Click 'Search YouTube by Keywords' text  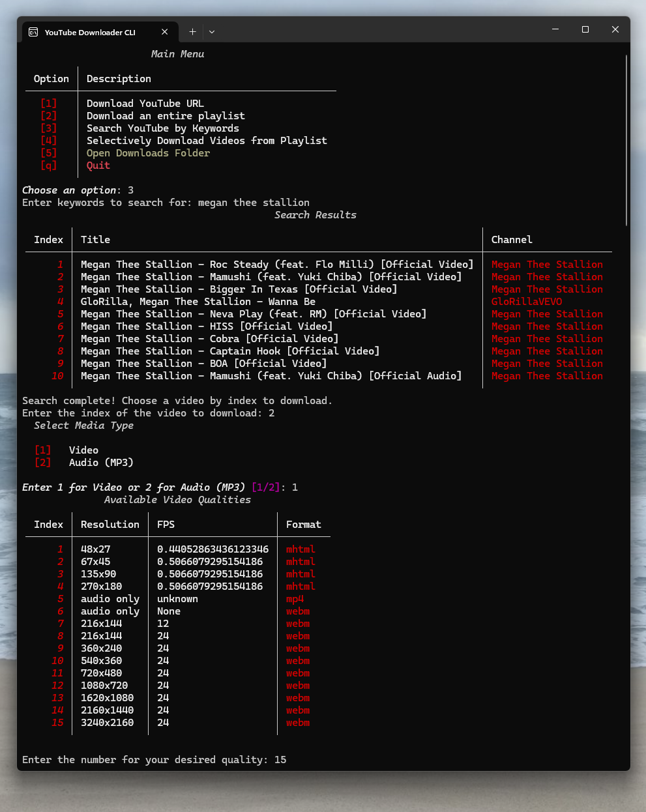pyautogui.click(x=163, y=128)
